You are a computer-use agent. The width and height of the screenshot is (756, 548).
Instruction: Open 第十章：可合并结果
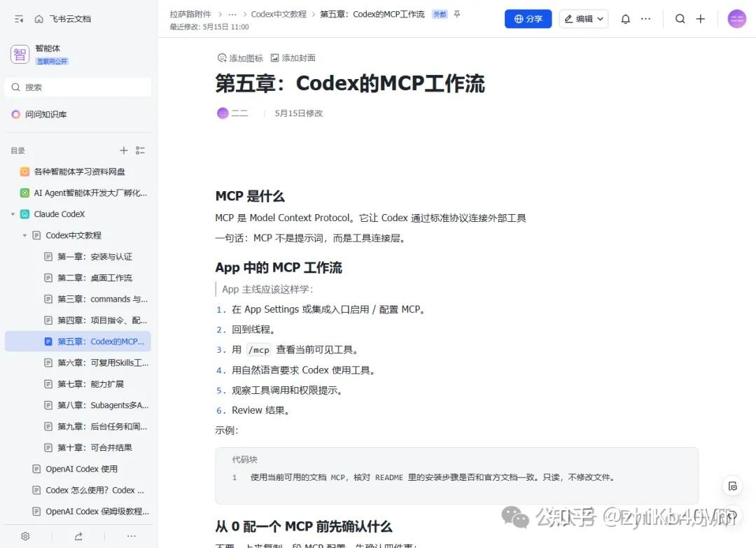pyautogui.click(x=94, y=447)
